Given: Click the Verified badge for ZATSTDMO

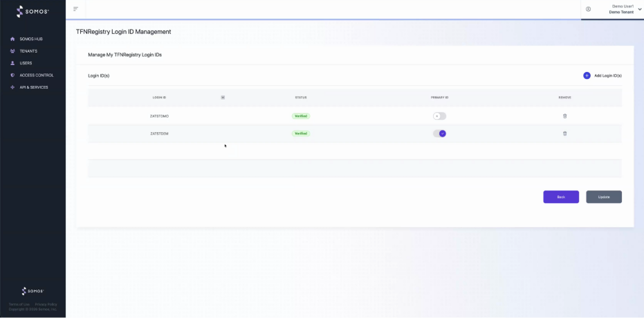Looking at the screenshot, I should pyautogui.click(x=301, y=116).
